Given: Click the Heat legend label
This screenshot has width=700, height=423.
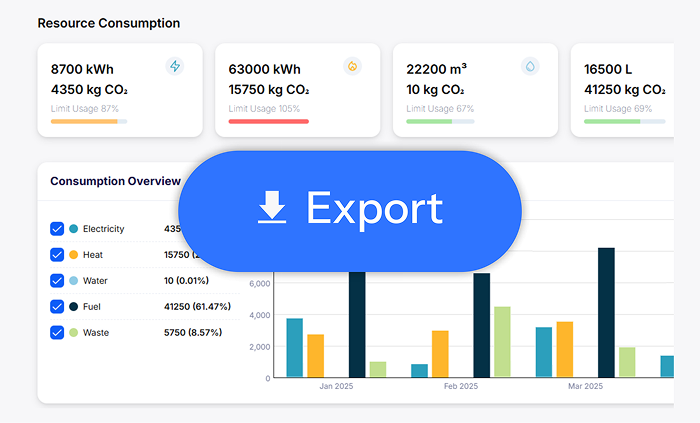Looking at the screenshot, I should [x=93, y=255].
